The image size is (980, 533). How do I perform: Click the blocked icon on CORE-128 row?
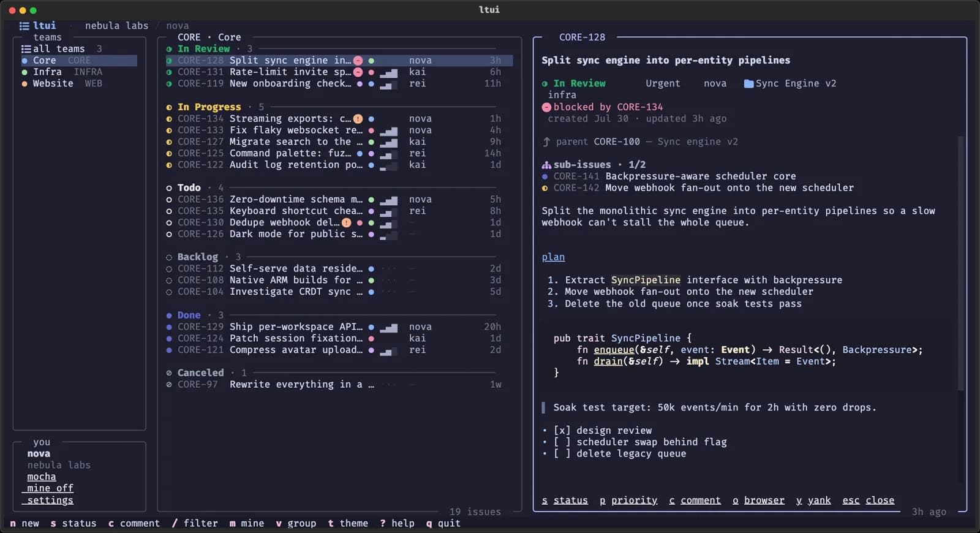[358, 61]
